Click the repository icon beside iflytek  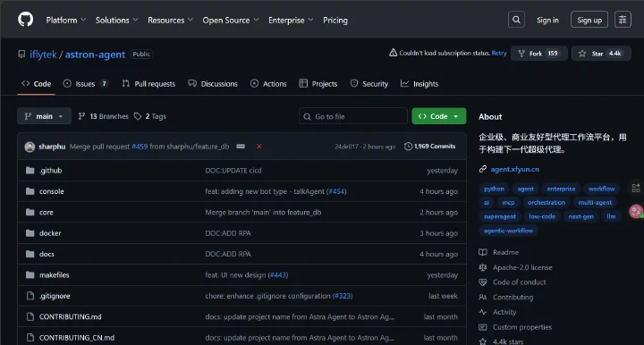coord(21,55)
